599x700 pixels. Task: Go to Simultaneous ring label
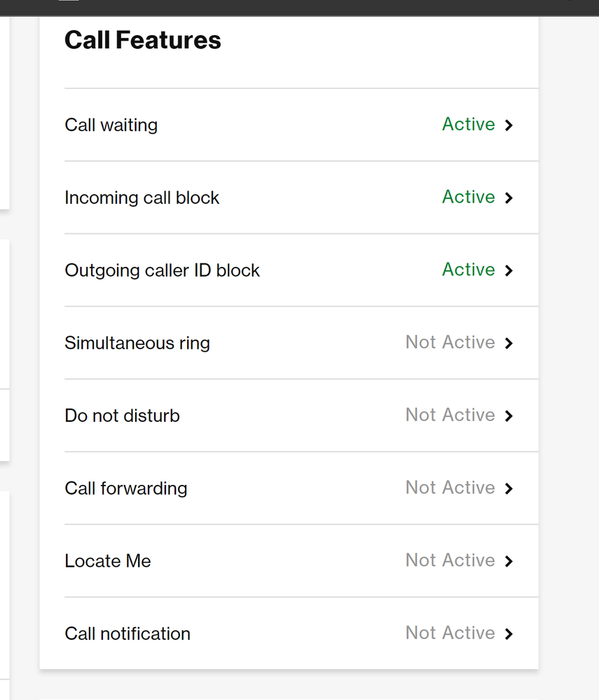click(x=137, y=343)
